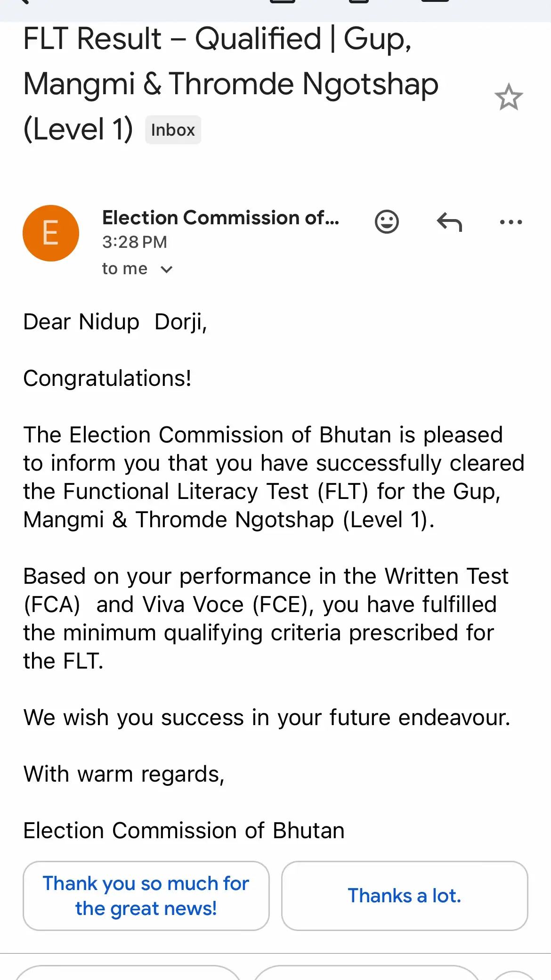The height and width of the screenshot is (980, 551).
Task: Tap the round button at bottom right
Action: [515, 974]
